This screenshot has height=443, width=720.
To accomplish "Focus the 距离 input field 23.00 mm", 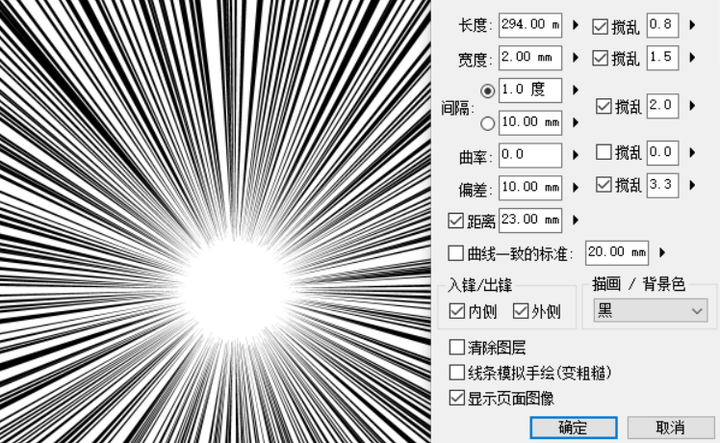I will coord(530,220).
